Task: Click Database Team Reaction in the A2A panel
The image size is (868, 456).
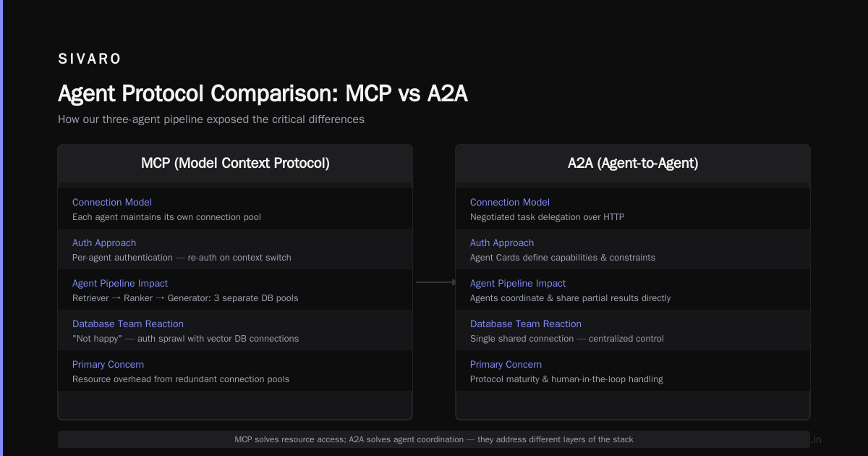Action: click(x=526, y=324)
